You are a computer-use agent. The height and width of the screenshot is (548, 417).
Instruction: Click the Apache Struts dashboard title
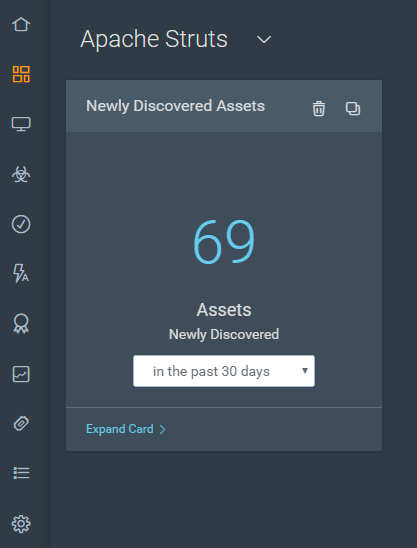[154, 39]
